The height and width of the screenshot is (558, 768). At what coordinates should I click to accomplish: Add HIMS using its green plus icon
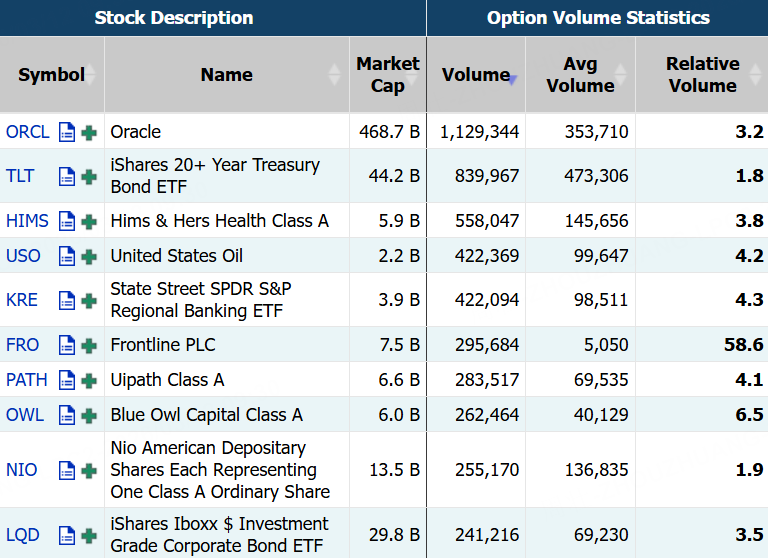[x=89, y=221]
